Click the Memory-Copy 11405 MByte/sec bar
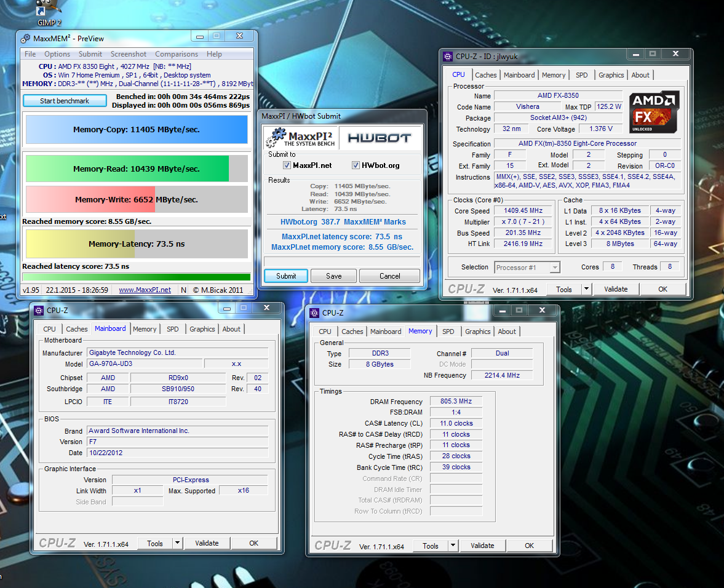 pos(137,130)
